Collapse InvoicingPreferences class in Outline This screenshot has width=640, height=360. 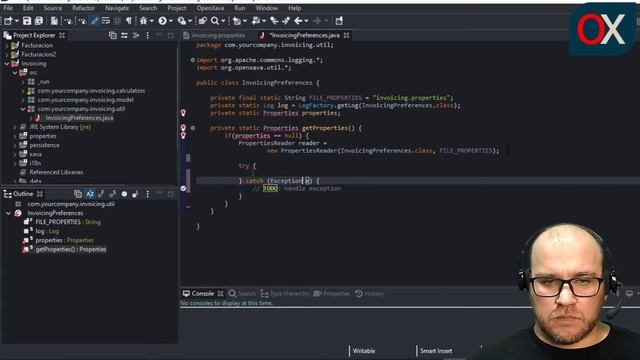(8, 213)
